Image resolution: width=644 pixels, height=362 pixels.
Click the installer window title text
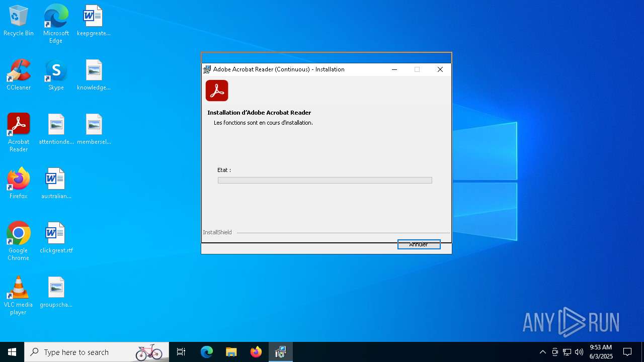pos(279,69)
